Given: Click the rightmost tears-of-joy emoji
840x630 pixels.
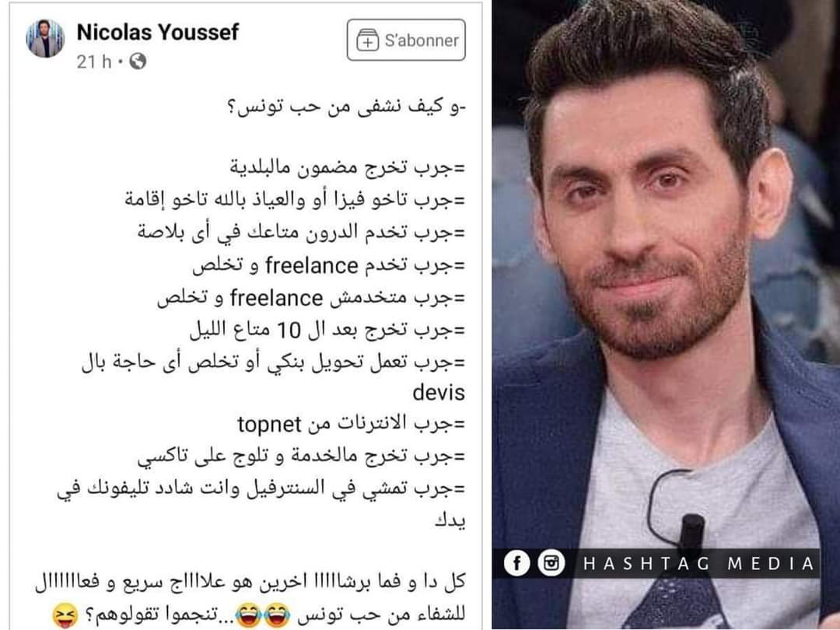Looking at the screenshot, I should pyautogui.click(x=277, y=615).
